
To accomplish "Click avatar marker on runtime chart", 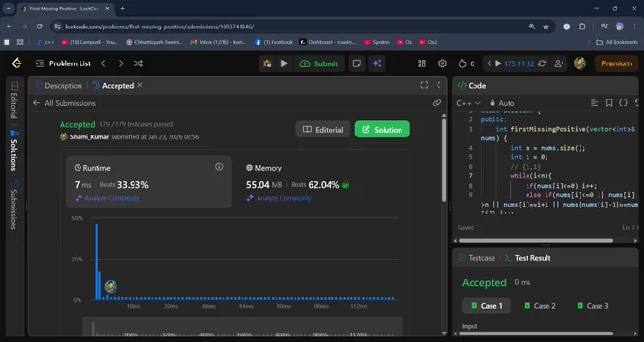I will click(x=111, y=286).
